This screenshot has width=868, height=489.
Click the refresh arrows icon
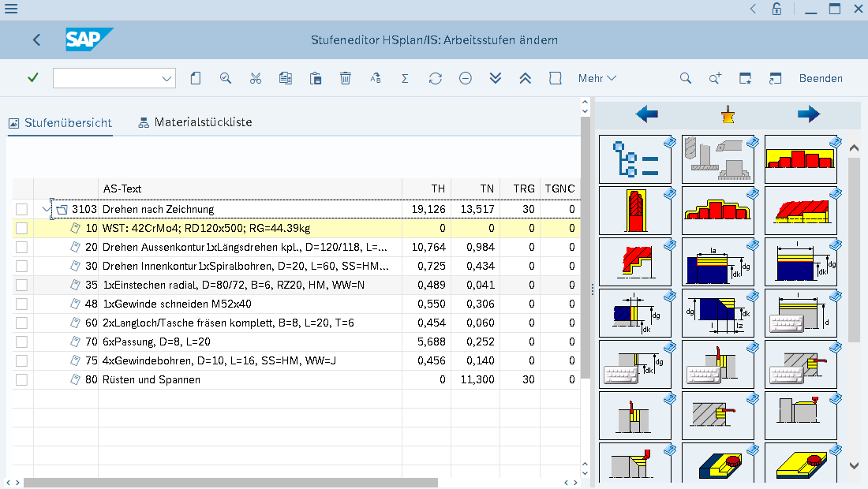[435, 79]
